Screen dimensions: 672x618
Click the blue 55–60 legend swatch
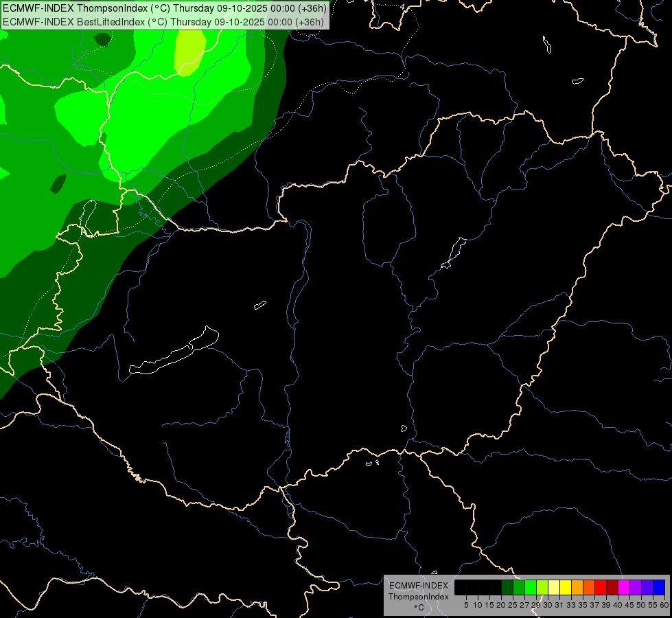tap(659, 587)
